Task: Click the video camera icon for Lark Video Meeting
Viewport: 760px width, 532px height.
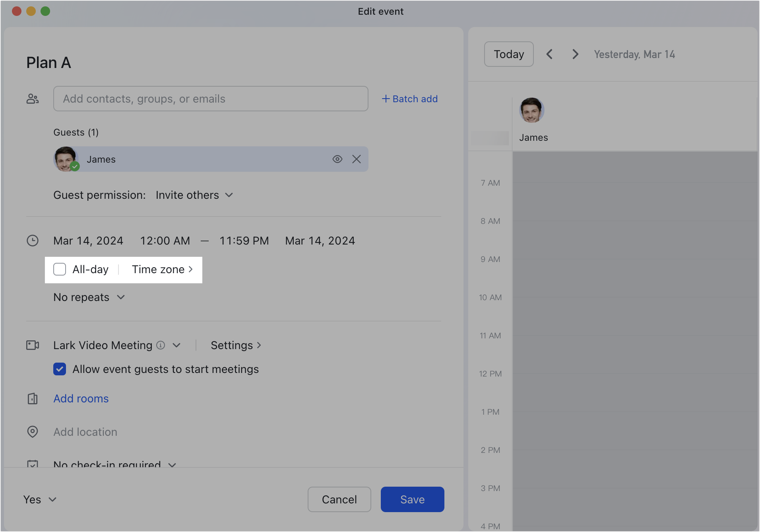Action: click(33, 345)
